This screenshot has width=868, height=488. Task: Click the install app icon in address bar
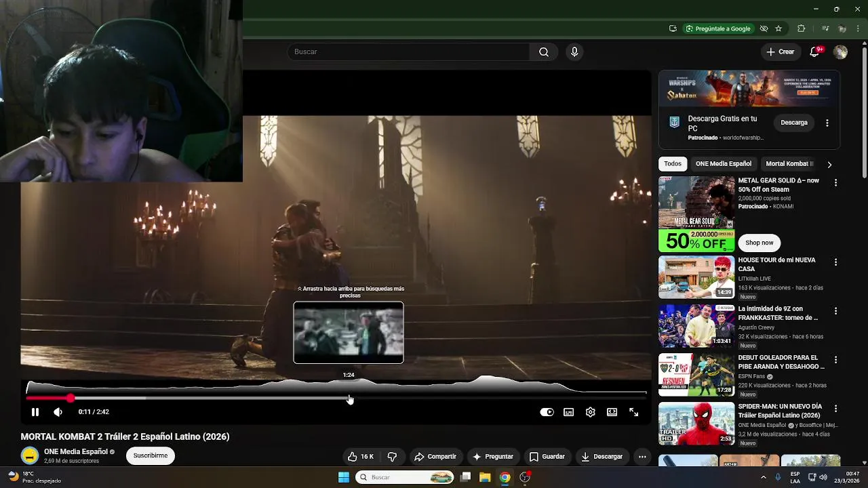click(673, 28)
